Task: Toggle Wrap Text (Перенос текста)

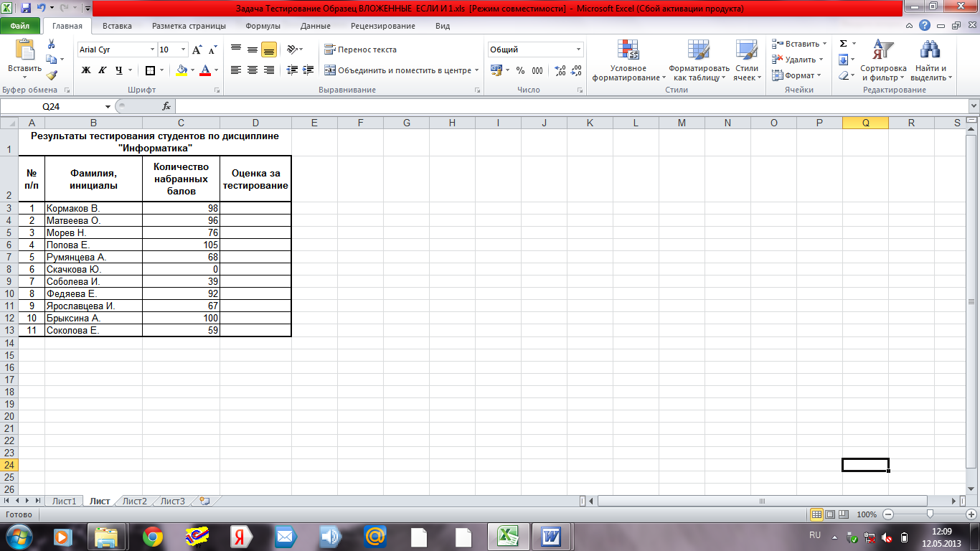Action: pos(360,50)
